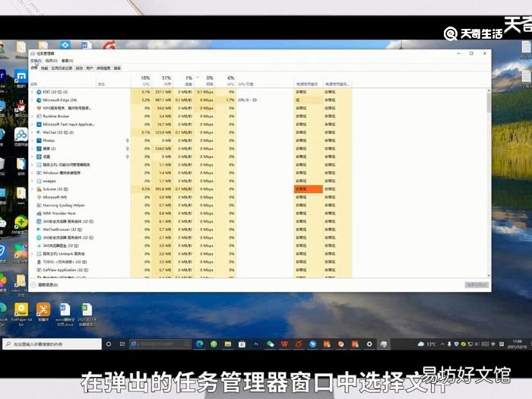Open Cortana circle on the taskbar
The width and height of the screenshot is (532, 399).
[109, 344]
